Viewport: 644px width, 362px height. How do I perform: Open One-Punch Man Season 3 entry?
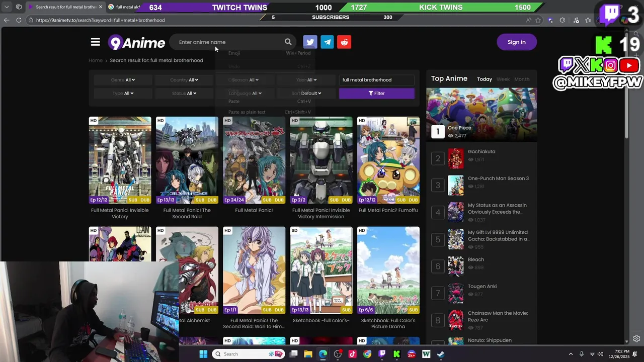(x=498, y=178)
